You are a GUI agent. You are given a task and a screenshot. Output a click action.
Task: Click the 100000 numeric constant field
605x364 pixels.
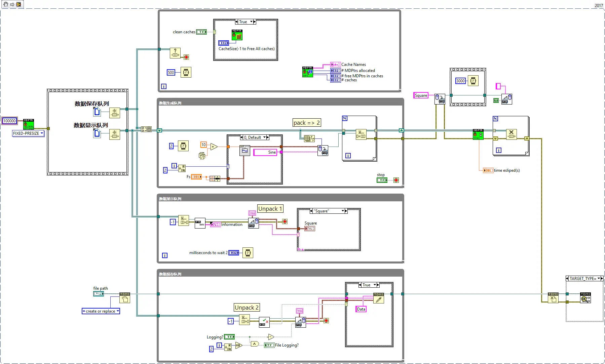(x=9, y=121)
